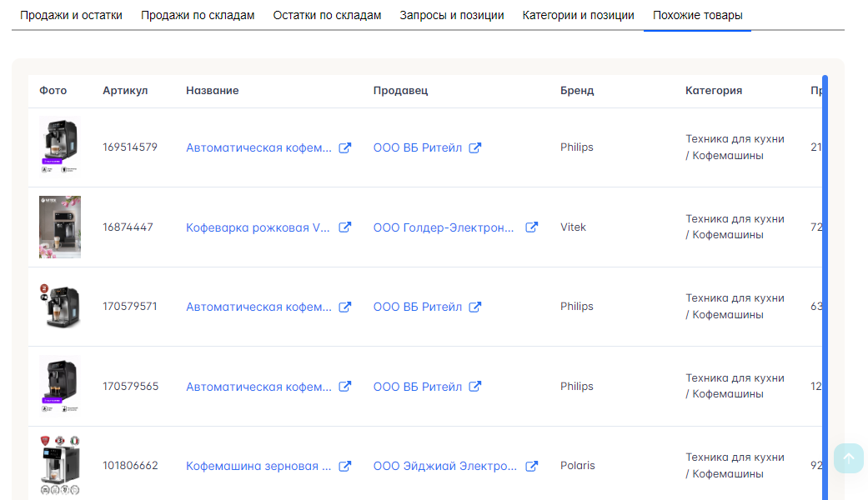
Task: Click category cell in Polaris row
Action: [x=735, y=466]
